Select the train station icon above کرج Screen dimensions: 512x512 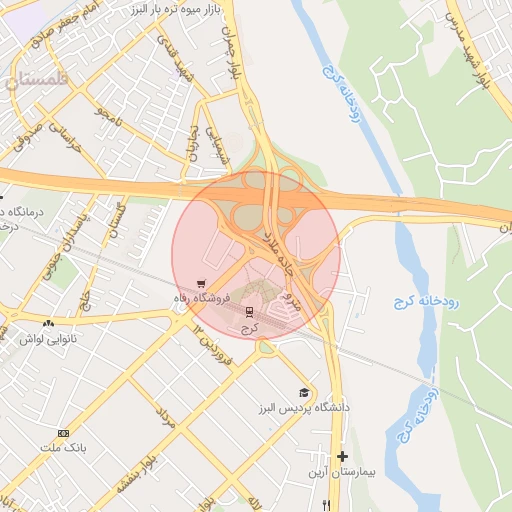coord(249,312)
